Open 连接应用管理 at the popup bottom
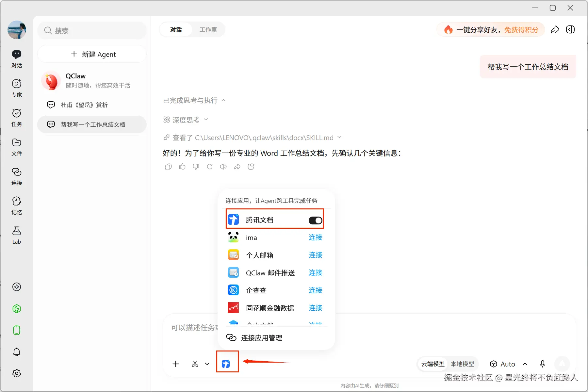Viewport: 588px width, 392px height. 254,338
